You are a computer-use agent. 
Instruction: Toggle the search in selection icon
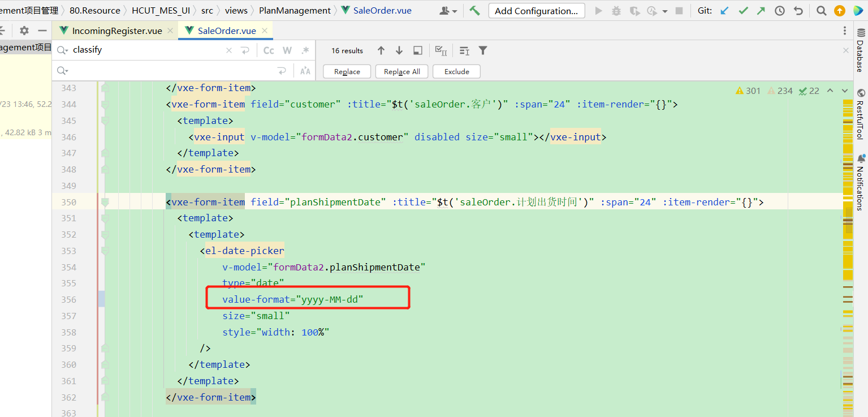coord(464,50)
